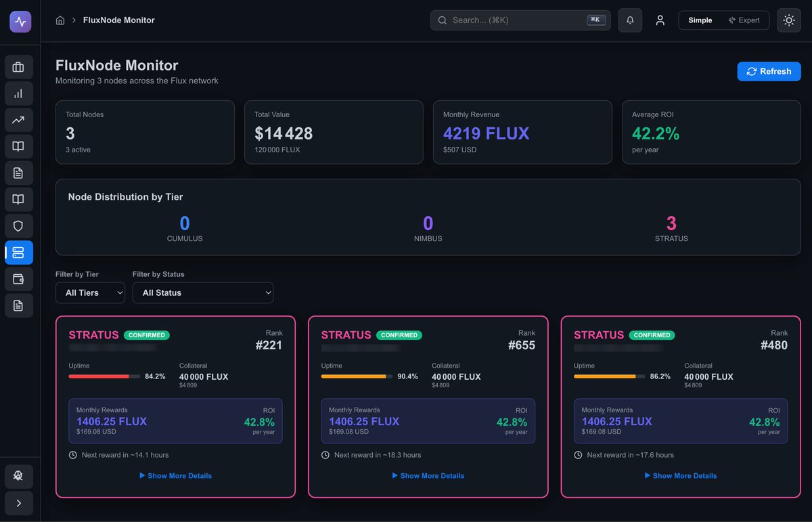The height and width of the screenshot is (522, 812).
Task: Click the Filter by Status label
Action: [x=158, y=274]
